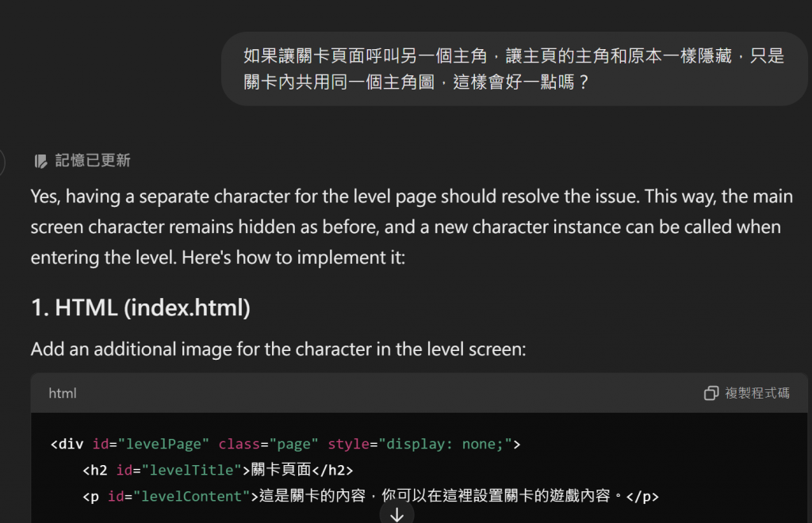
Task: Click the 複製程式碼 copy code label
Action: point(757,393)
